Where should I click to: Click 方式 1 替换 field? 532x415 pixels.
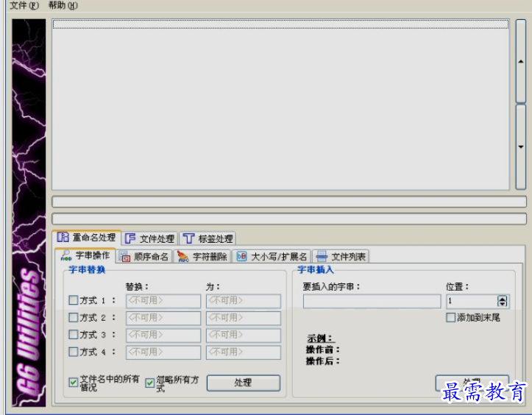coord(163,301)
